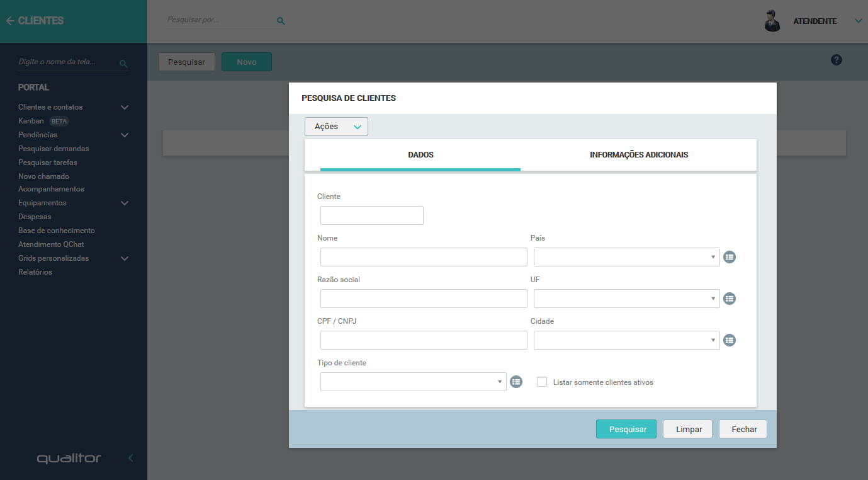Open the Cidade lookup list icon
Screen dimensions: 868x480
pos(730,340)
